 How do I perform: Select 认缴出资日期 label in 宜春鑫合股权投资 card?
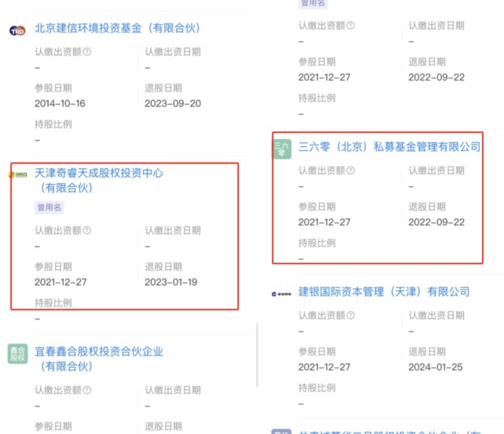tap(173, 390)
